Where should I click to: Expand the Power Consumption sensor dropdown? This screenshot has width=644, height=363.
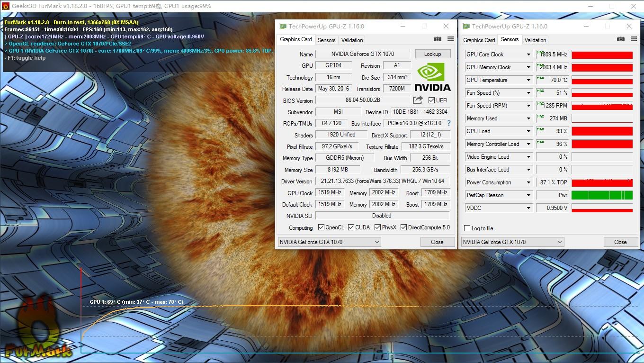528,182
